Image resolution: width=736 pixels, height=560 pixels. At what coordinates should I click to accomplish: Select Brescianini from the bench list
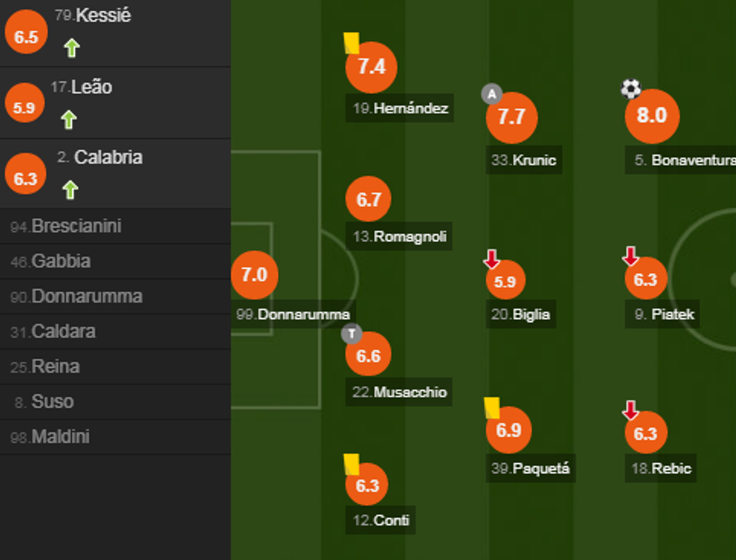(76, 226)
